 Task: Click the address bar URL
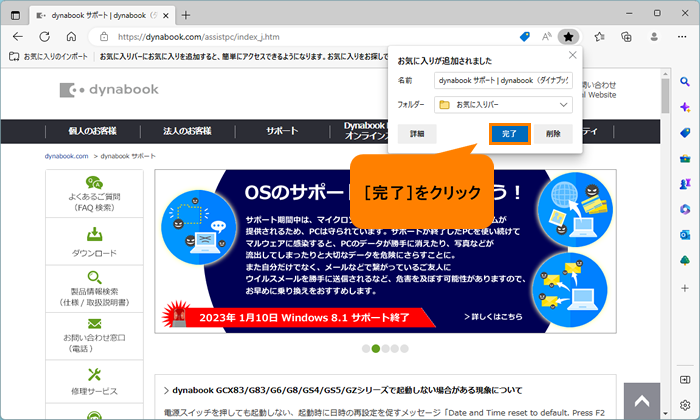(x=199, y=37)
